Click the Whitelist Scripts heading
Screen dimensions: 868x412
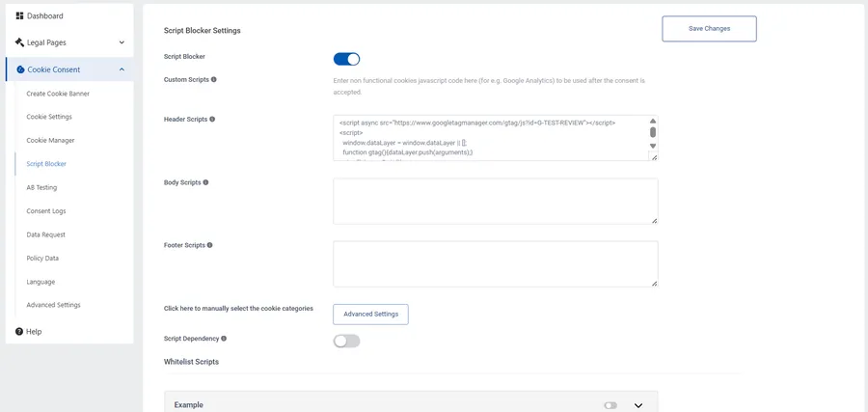(x=191, y=362)
